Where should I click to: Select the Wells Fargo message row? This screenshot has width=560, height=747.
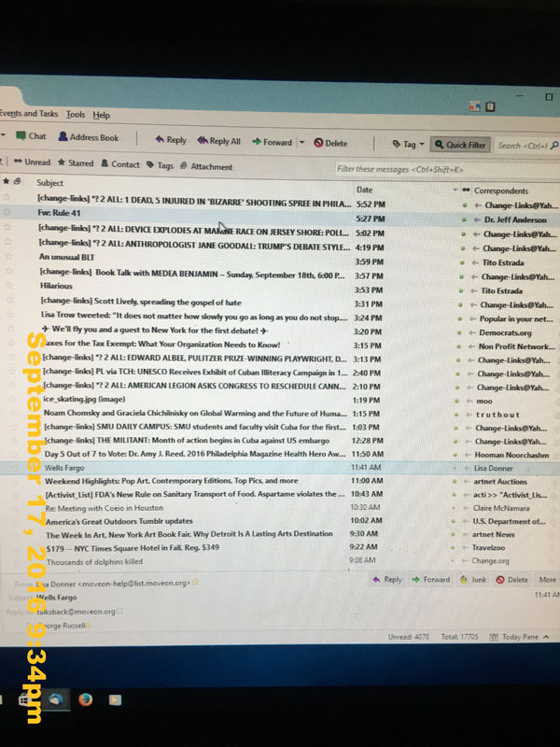point(281,468)
